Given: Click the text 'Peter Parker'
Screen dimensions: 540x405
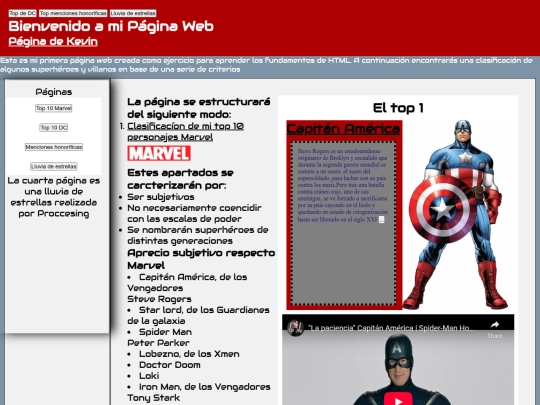Looking at the screenshot, I should pyautogui.click(x=158, y=343).
